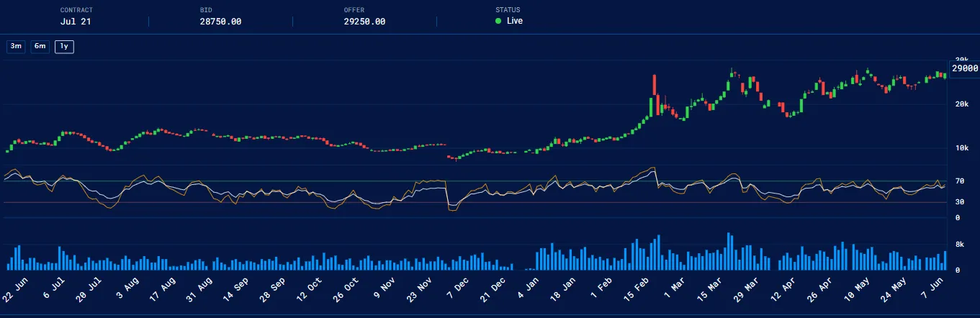Click the Live status text

click(515, 21)
